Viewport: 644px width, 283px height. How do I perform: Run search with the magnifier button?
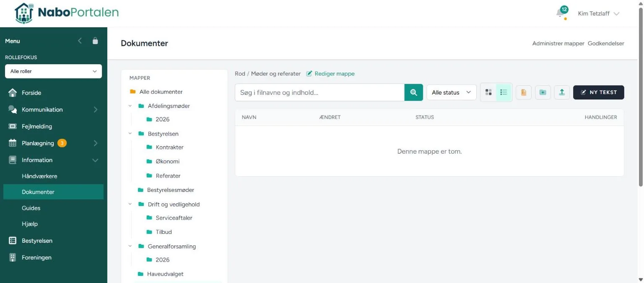pos(414,92)
